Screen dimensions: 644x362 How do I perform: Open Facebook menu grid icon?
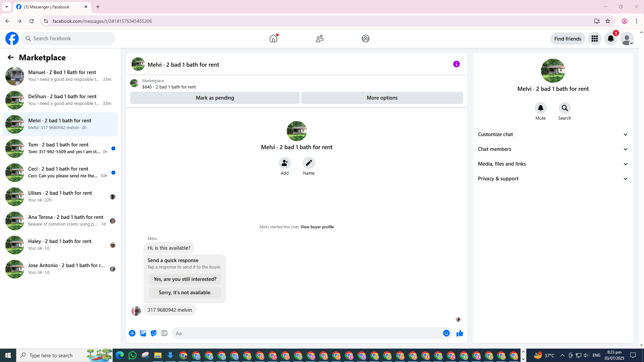[594, 39]
